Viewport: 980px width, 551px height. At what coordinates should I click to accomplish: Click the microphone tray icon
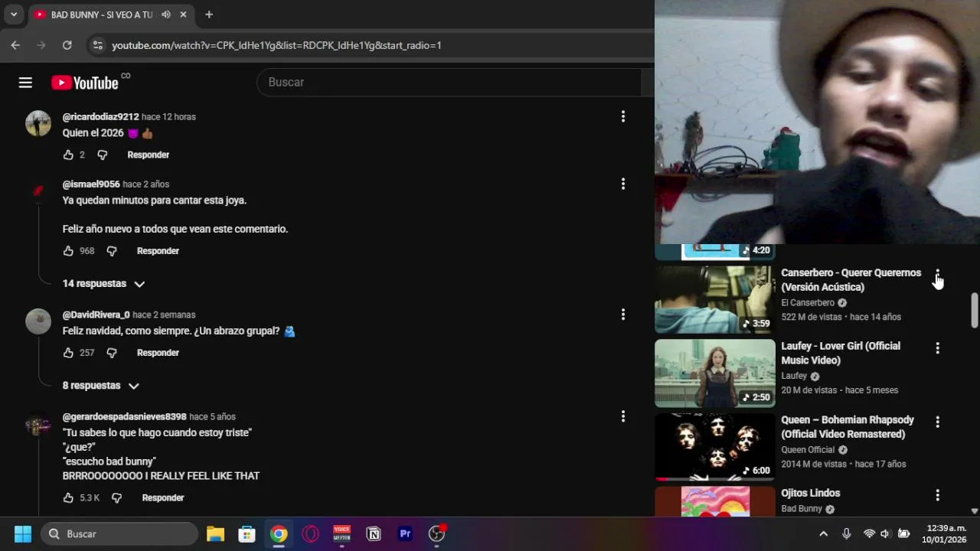(x=847, y=533)
